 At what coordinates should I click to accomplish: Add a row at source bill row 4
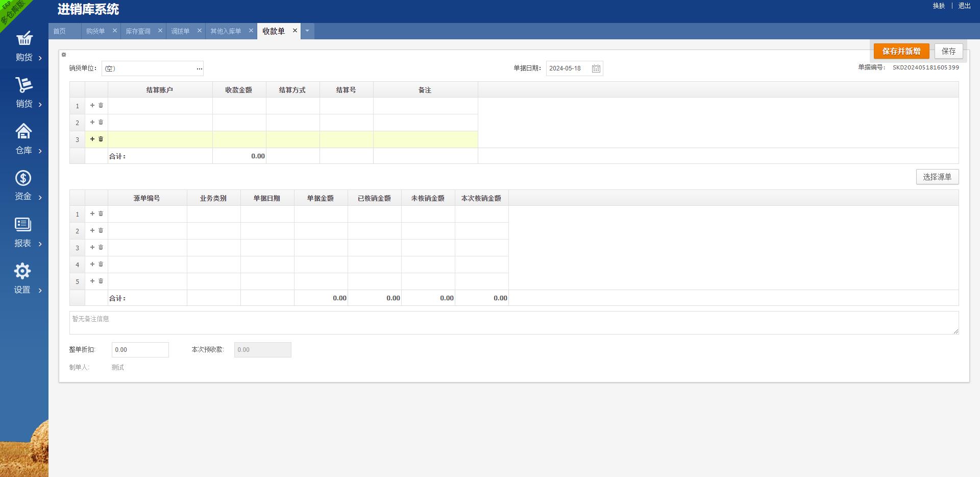(92, 264)
